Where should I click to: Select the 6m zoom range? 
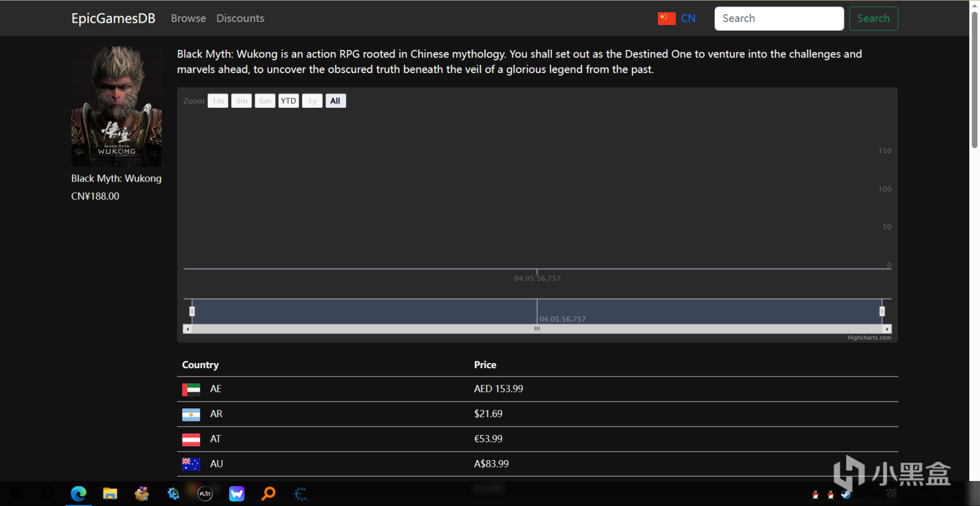pyautogui.click(x=265, y=101)
